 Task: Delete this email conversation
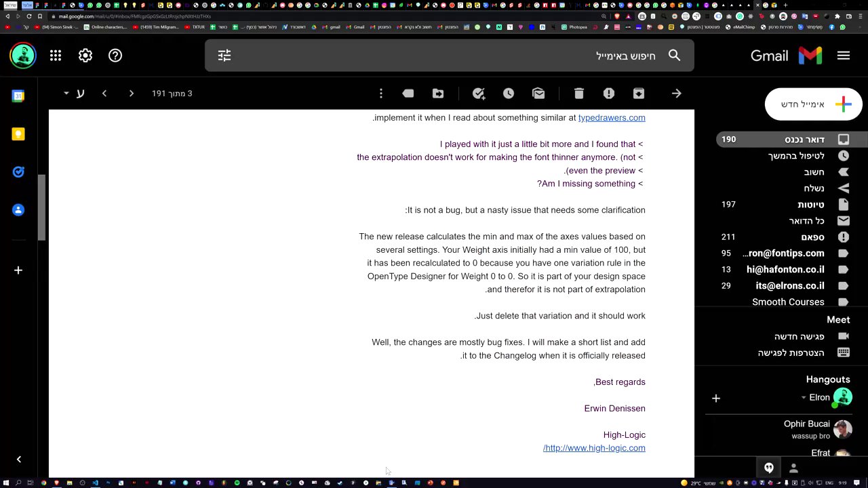point(578,94)
